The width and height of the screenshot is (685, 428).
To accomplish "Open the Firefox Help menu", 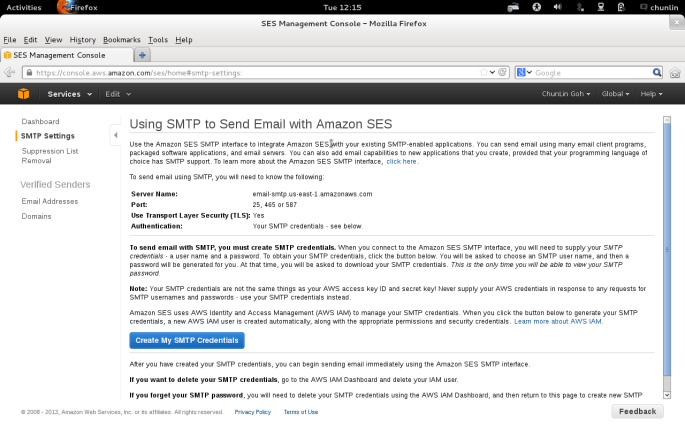I will pos(183,40).
